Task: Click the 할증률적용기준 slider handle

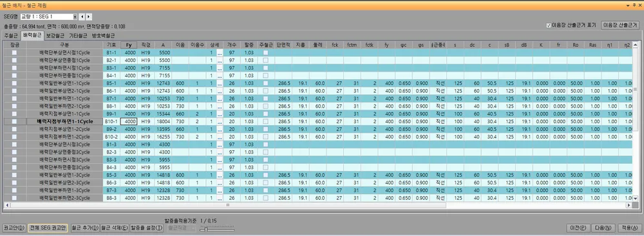Action: click(206, 229)
